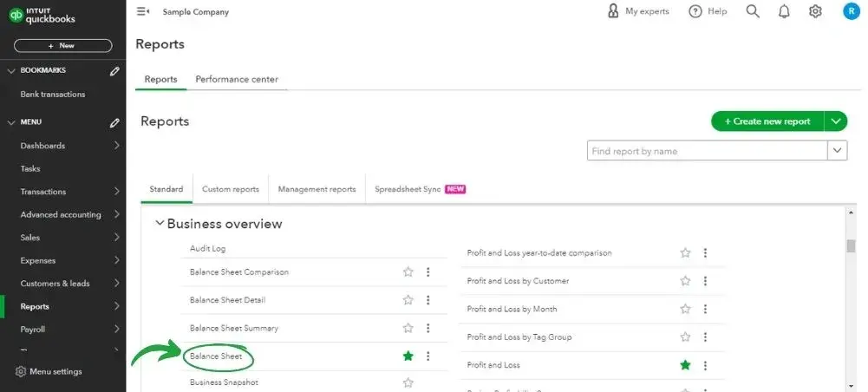Expand the Find report by name dropdown

coord(838,151)
